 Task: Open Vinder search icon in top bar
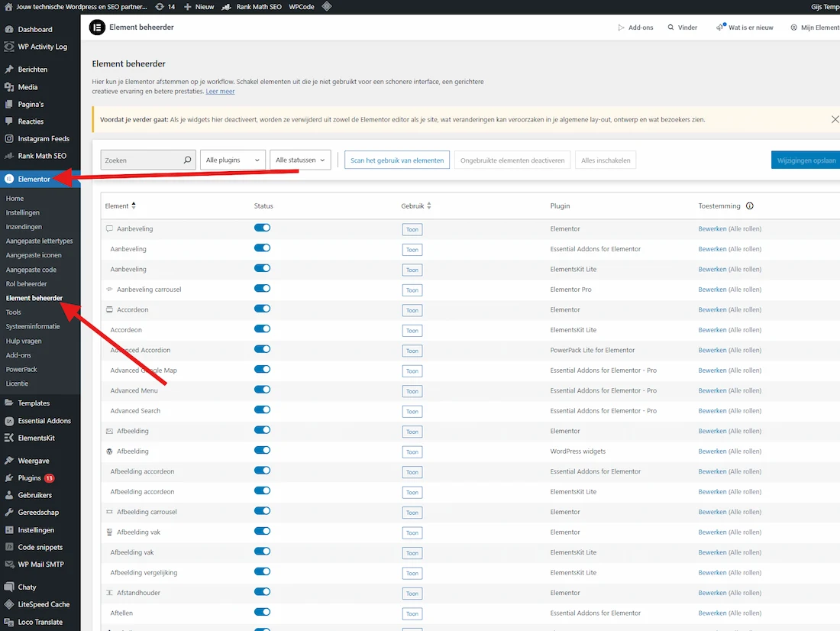(x=670, y=28)
